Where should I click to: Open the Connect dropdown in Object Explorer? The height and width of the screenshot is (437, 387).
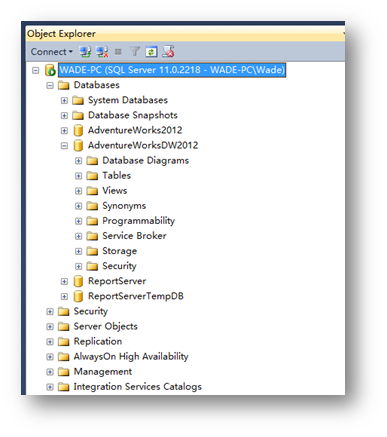(52, 52)
